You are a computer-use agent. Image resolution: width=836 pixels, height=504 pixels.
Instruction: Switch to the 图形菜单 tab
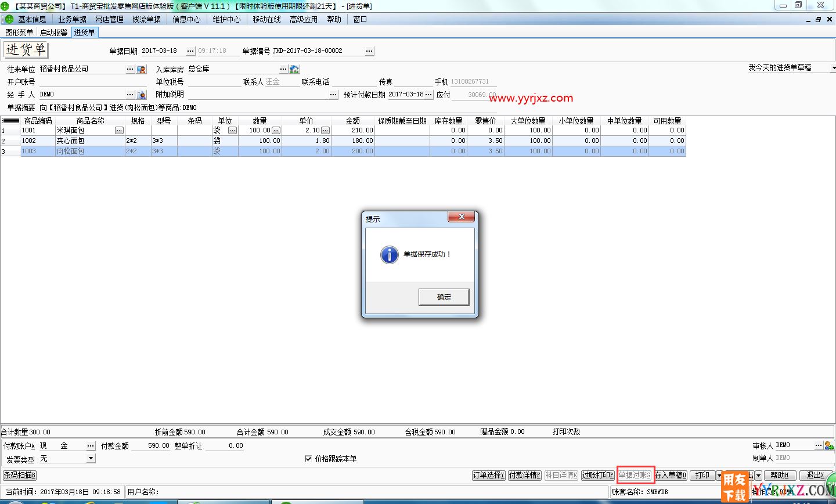tap(19, 33)
